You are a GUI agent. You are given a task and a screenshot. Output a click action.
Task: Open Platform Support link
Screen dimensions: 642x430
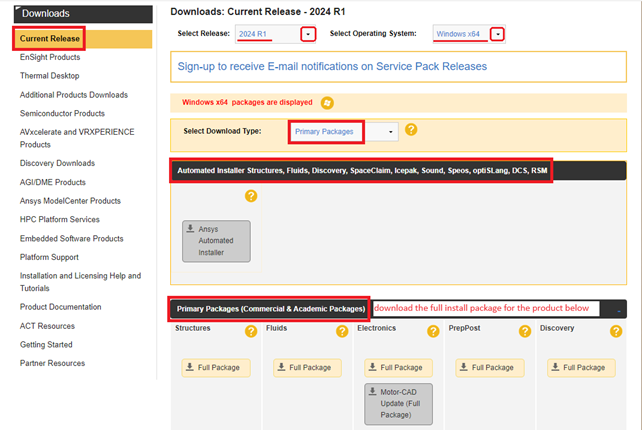click(49, 257)
